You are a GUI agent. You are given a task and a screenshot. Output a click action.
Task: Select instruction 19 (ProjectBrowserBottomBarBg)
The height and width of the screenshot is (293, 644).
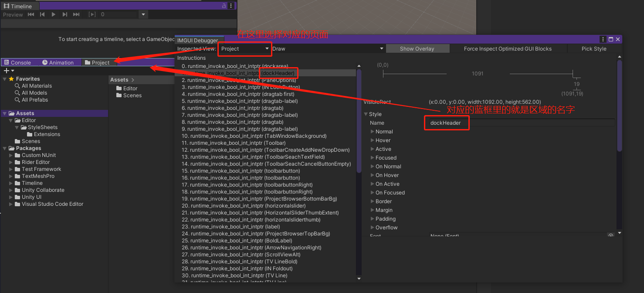(x=266, y=199)
